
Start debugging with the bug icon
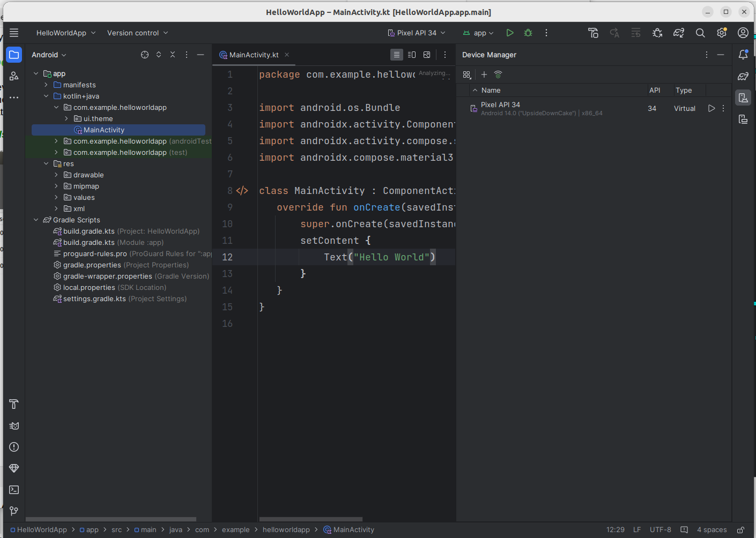tap(528, 33)
